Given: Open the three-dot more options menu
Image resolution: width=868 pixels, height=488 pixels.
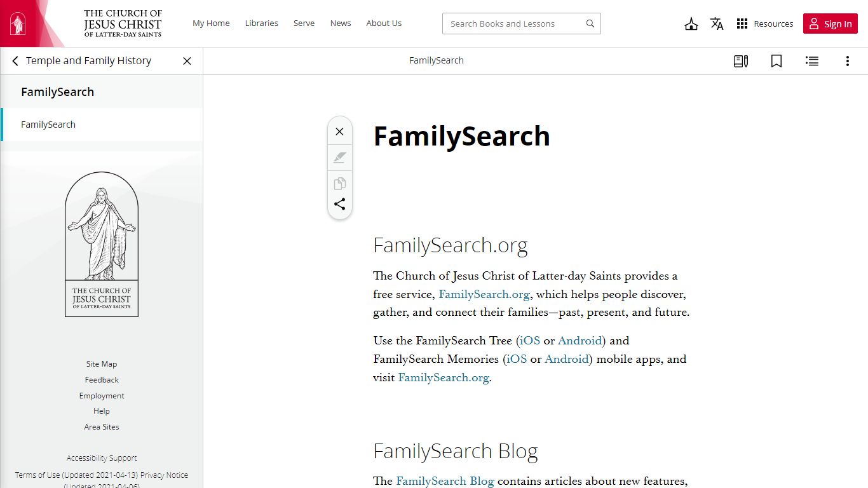Looking at the screenshot, I should coord(848,61).
